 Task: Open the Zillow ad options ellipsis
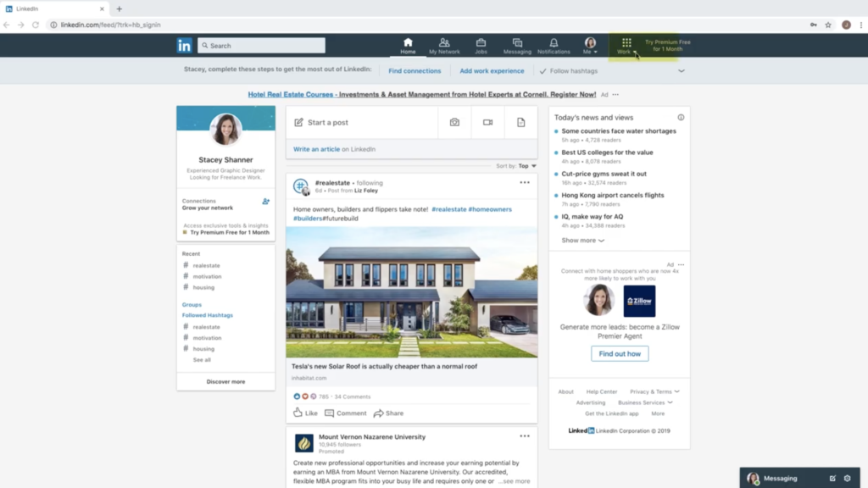point(681,264)
